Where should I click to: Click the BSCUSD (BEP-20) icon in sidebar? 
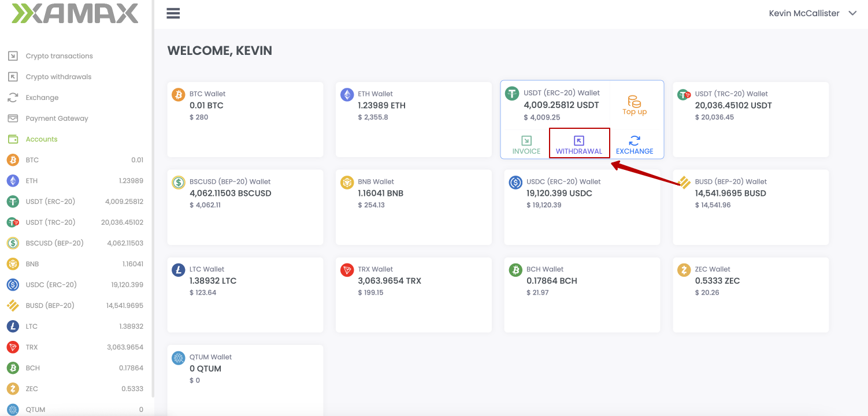(x=13, y=243)
